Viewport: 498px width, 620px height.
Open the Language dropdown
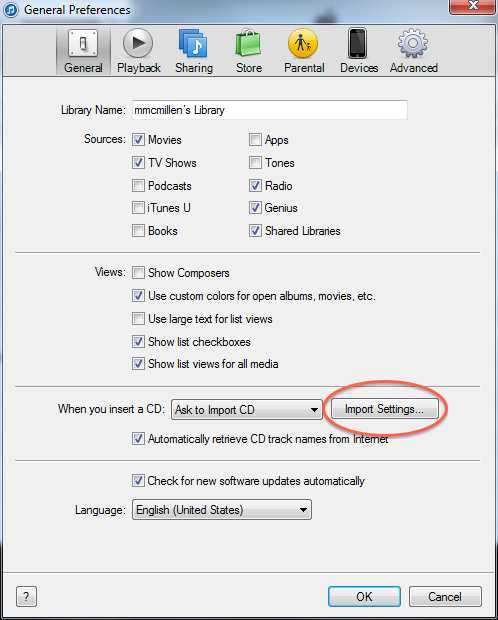point(222,510)
